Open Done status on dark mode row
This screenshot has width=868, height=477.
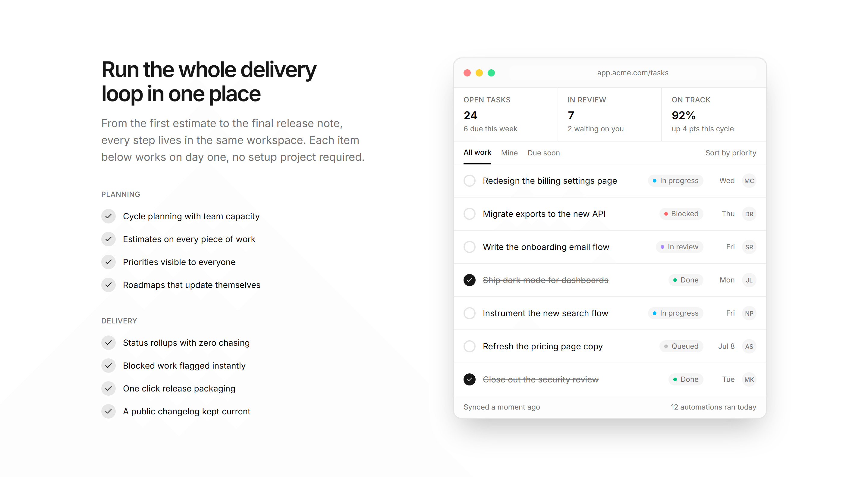click(x=686, y=280)
